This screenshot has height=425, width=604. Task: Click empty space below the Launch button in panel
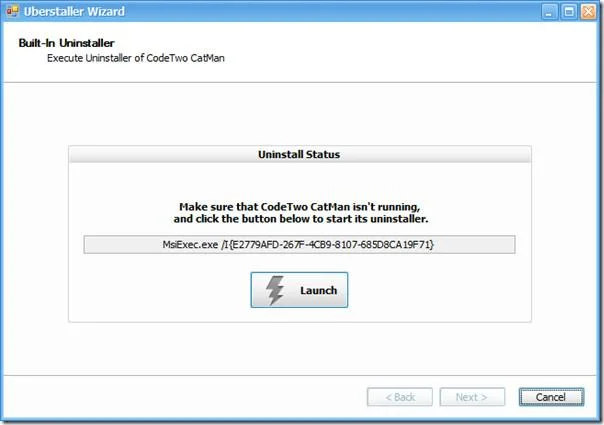click(x=299, y=315)
